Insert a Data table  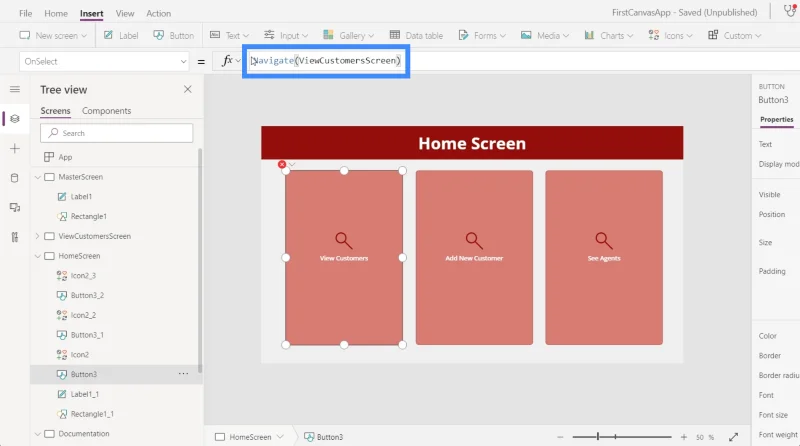pos(416,35)
